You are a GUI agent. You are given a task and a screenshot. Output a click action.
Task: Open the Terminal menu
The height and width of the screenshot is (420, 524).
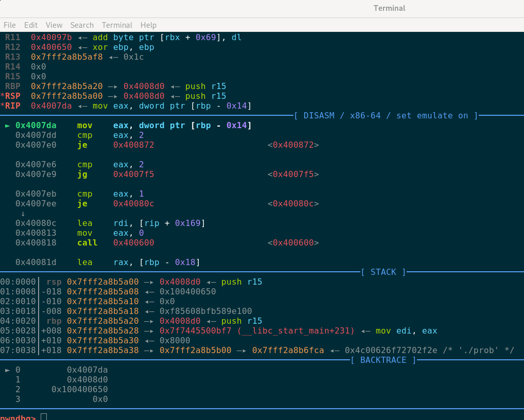tap(117, 25)
